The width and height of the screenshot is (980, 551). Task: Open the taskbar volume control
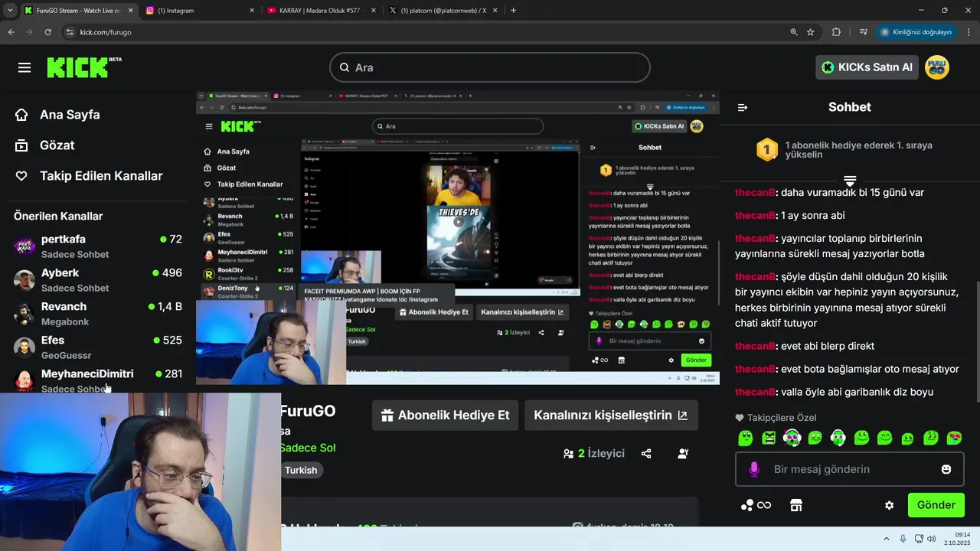click(x=931, y=539)
